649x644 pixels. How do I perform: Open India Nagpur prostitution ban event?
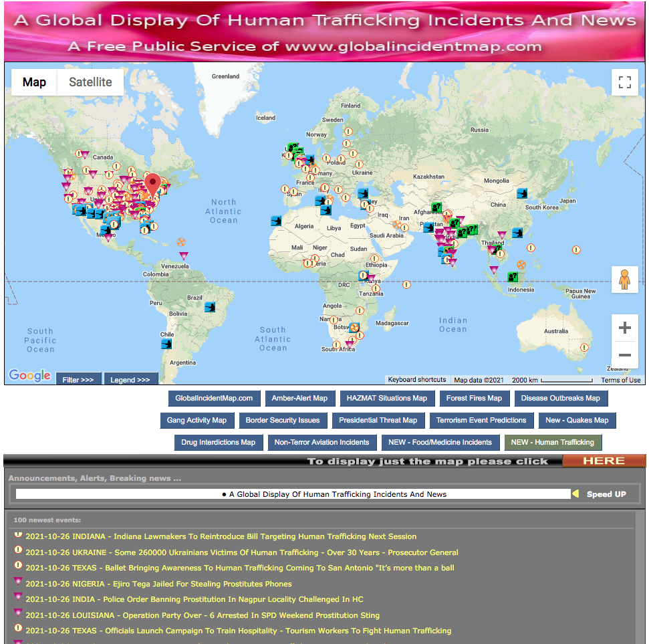(x=194, y=599)
